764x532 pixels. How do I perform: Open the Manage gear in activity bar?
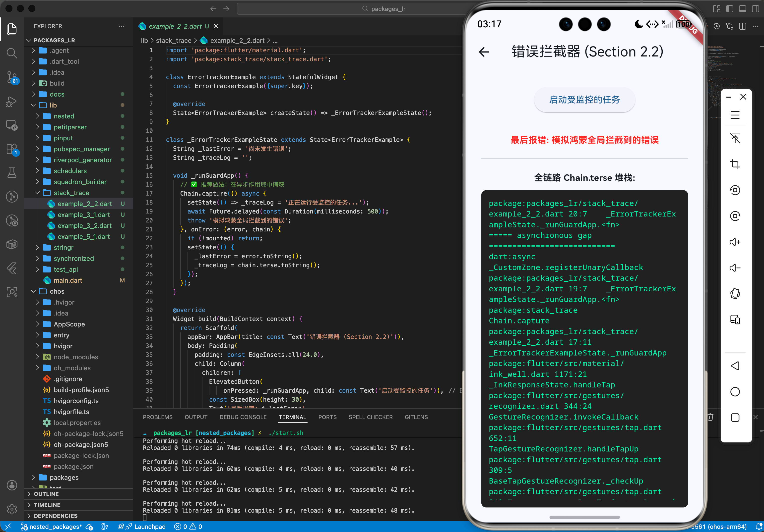pyautogui.click(x=12, y=509)
